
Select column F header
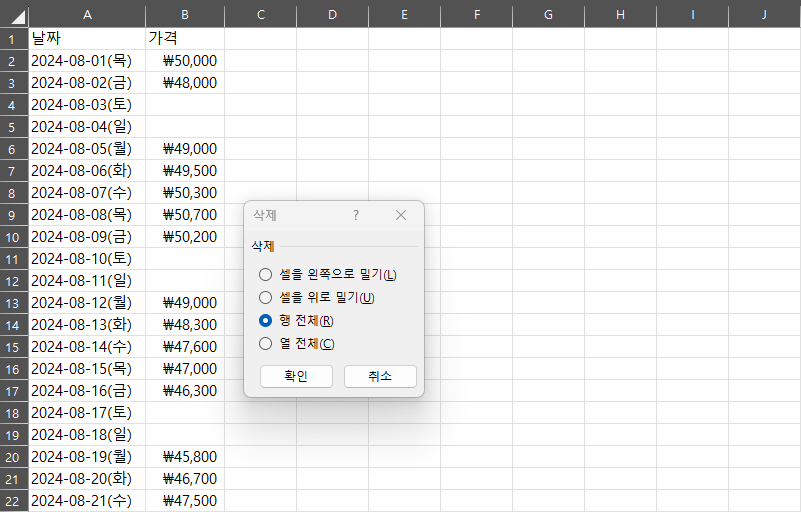click(477, 15)
